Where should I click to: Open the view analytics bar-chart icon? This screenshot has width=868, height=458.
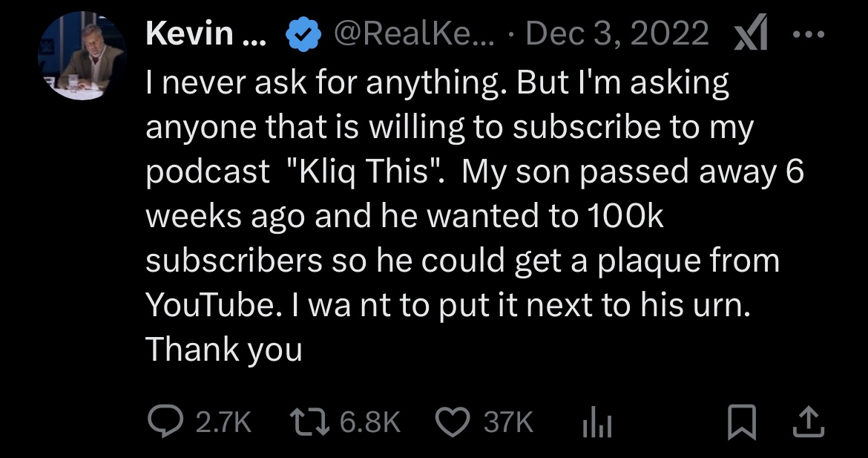point(595,423)
